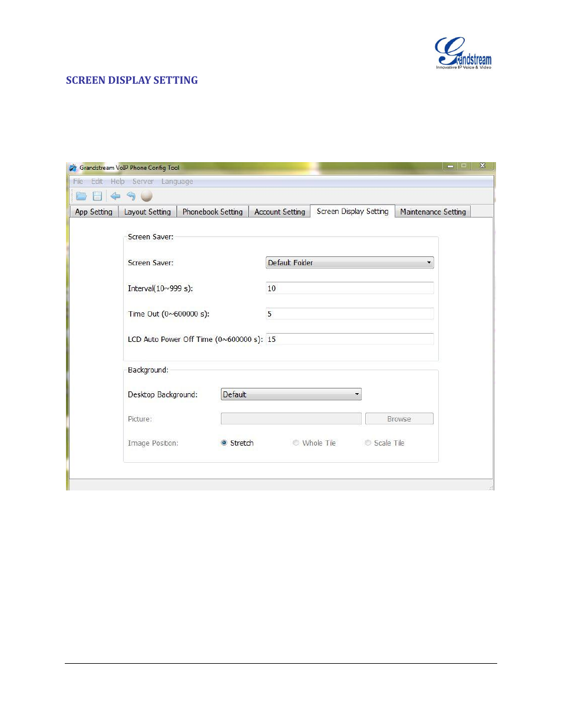562x728 pixels.
Task: Open the Edit menu
Action: [97, 182]
